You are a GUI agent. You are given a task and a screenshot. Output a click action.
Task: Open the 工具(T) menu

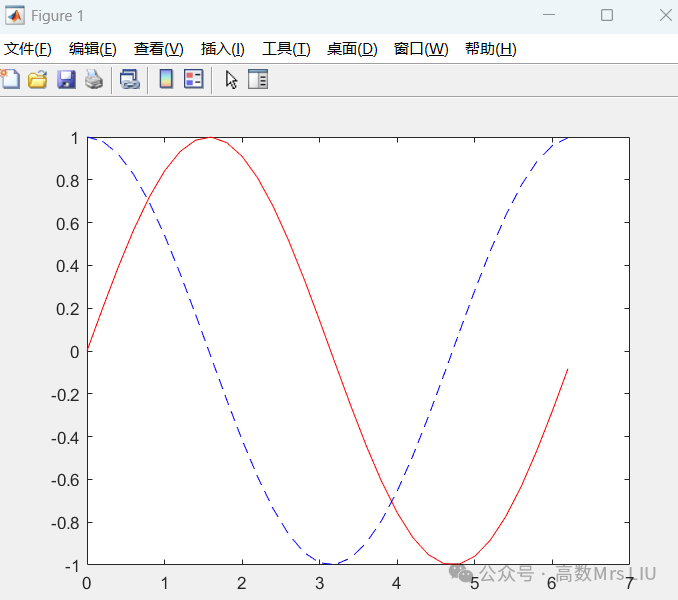(x=286, y=49)
